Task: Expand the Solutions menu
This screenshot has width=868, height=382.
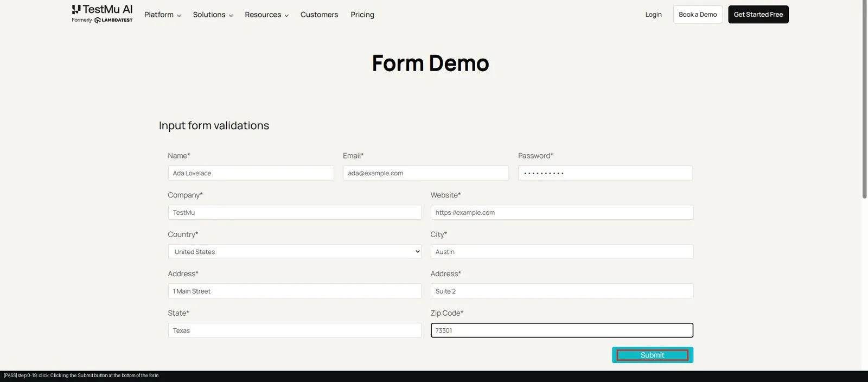Action: (x=213, y=15)
